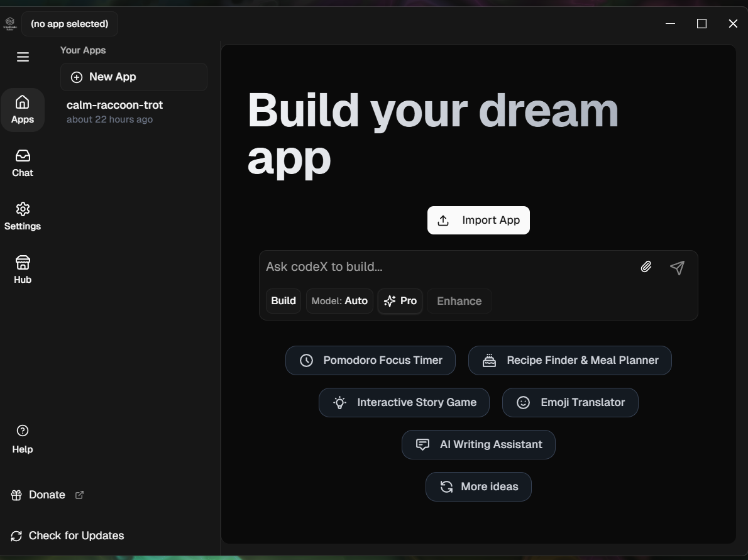Choose Recipe Finder & Meal Planner idea
This screenshot has height=560, width=748.
570,361
